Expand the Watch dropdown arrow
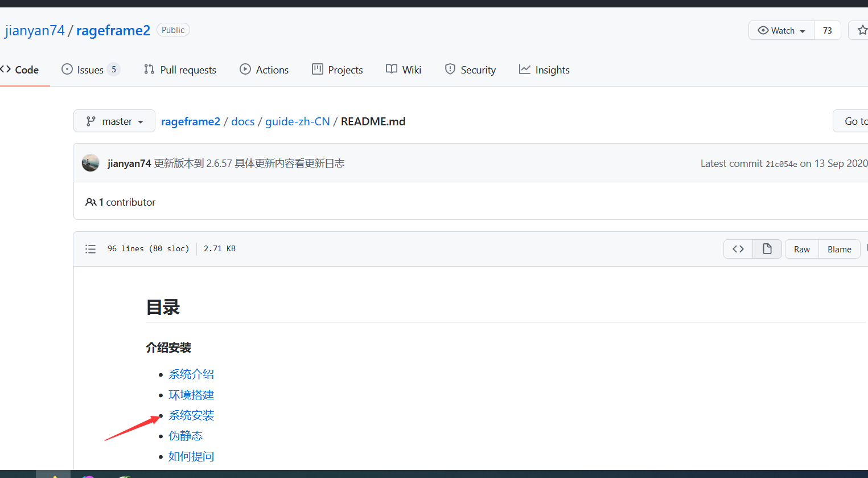The image size is (868, 478). coord(803,31)
